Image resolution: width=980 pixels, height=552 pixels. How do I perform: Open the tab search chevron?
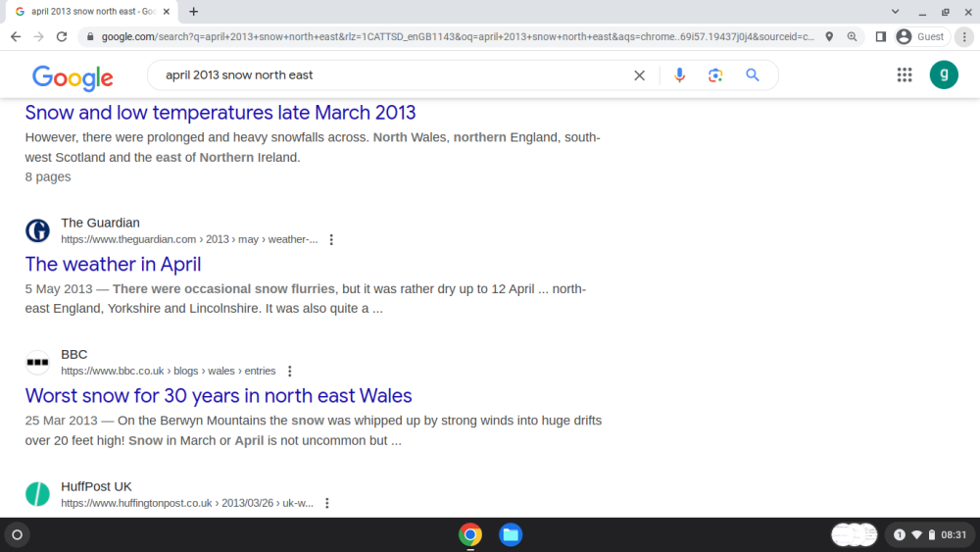[895, 11]
